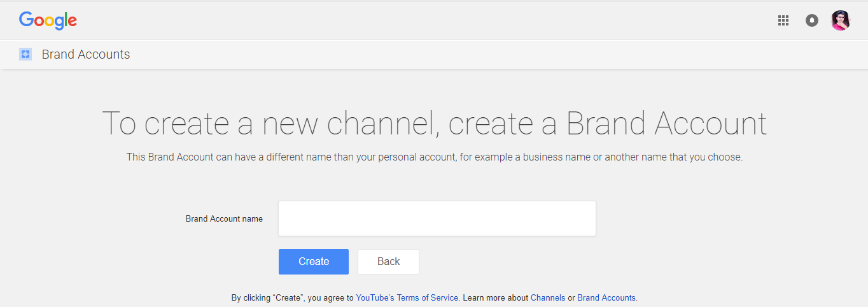Open the Google apps grid
This screenshot has height=307, width=868.
pos(783,20)
